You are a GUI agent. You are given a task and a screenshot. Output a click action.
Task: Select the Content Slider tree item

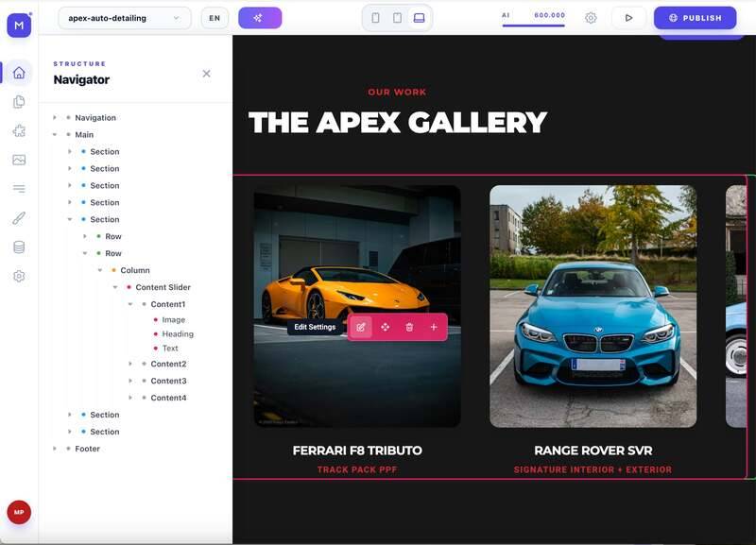(163, 287)
